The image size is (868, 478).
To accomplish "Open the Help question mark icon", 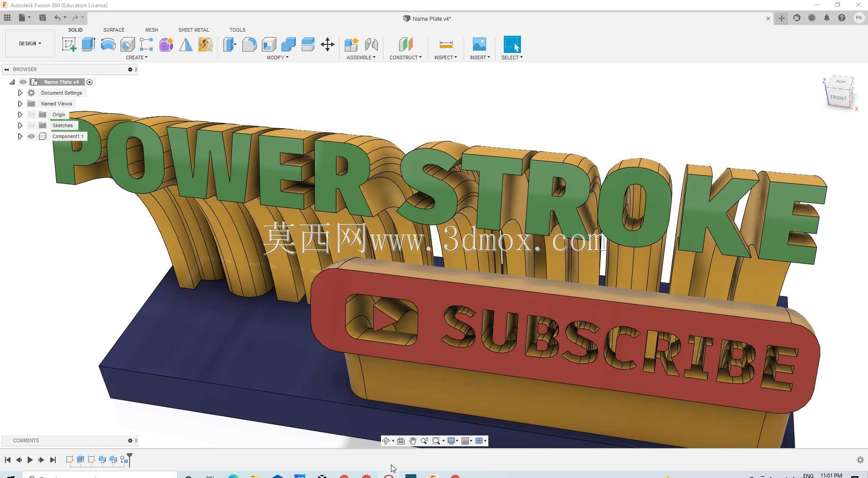I will click(x=841, y=18).
